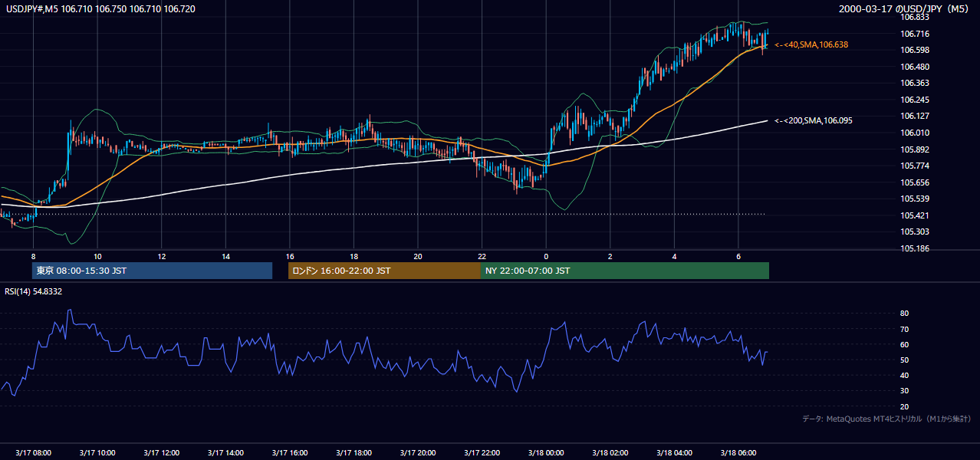Select the 40 SMA label reading 106.638

click(x=811, y=45)
